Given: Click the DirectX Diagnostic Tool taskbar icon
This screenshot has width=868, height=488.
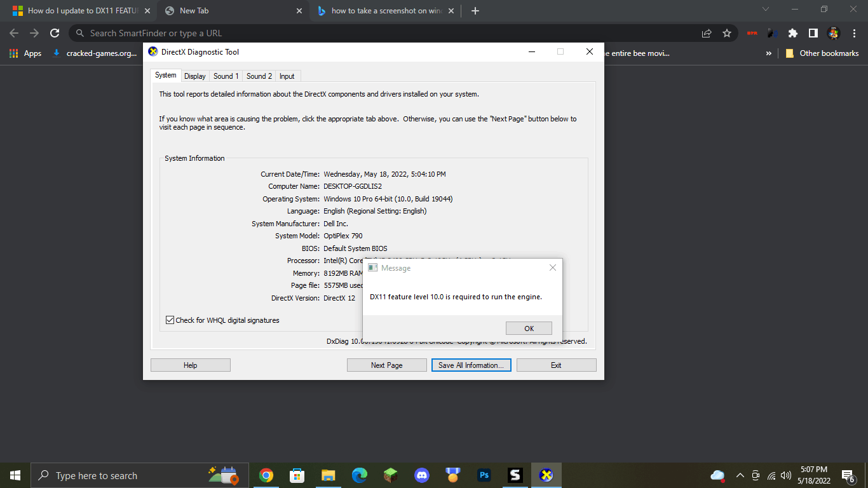Looking at the screenshot, I should click(x=546, y=475).
